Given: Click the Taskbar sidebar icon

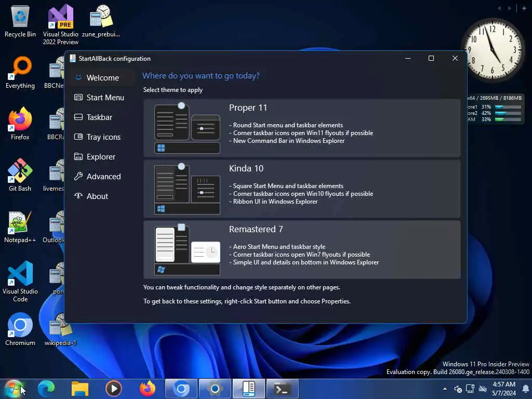Looking at the screenshot, I should pos(78,117).
